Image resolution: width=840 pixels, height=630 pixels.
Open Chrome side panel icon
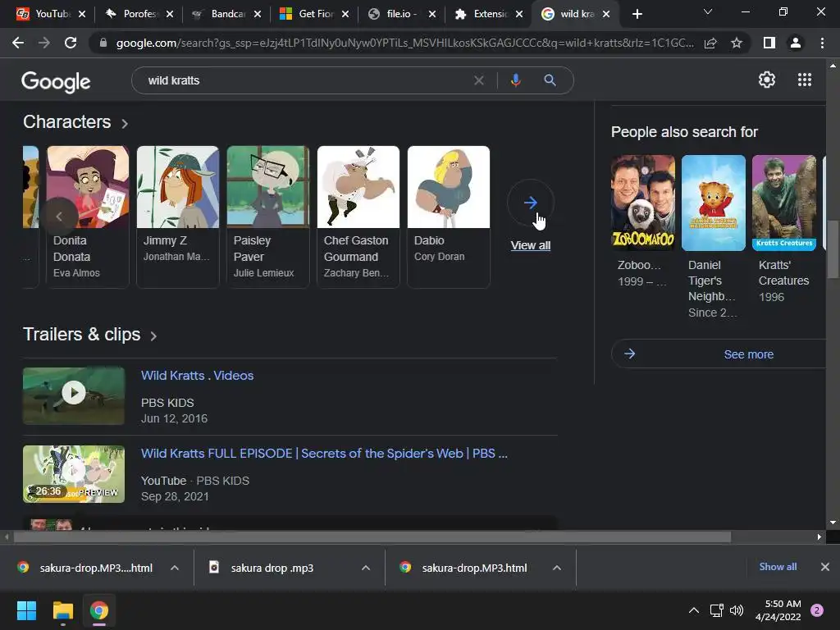coord(769,43)
